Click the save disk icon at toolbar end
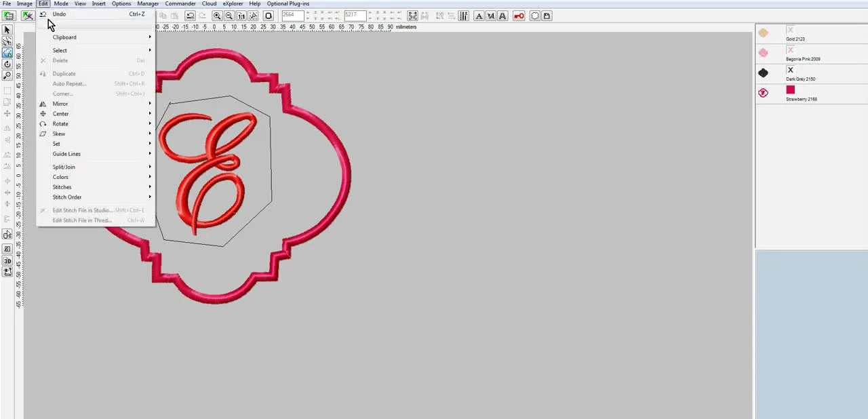Viewport: 868px width, 419px height. (x=547, y=16)
